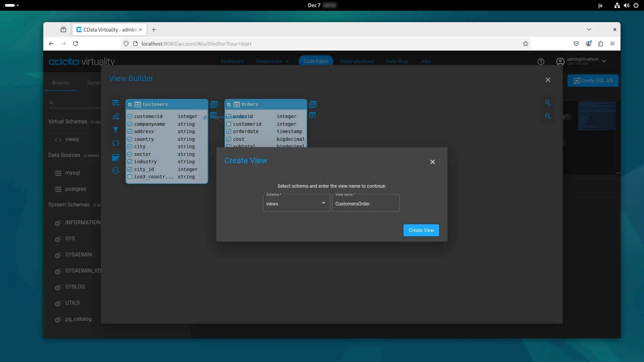
Task: Expand the Connections menu arrow
Action: (287, 62)
